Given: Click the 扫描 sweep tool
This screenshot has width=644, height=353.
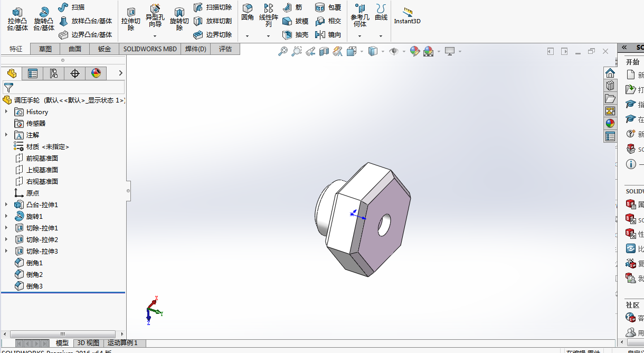Looking at the screenshot, I should [71, 7].
